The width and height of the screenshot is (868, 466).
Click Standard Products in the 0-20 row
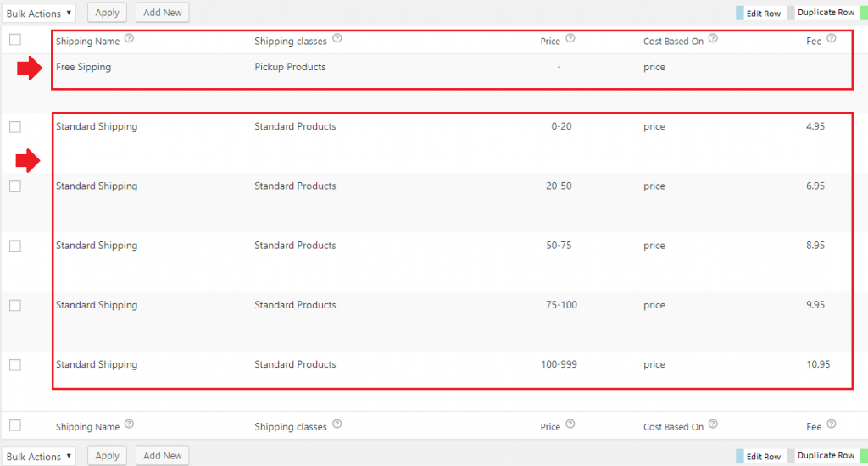click(295, 126)
